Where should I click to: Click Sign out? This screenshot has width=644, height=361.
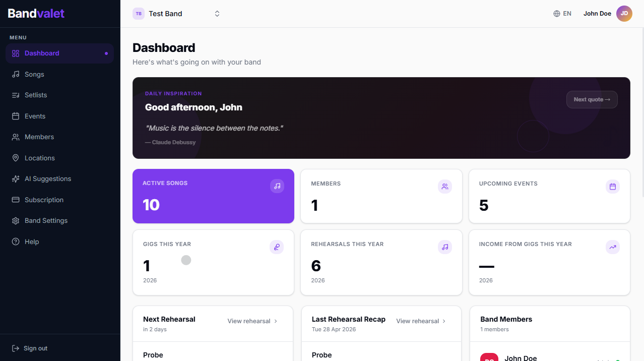point(30,348)
